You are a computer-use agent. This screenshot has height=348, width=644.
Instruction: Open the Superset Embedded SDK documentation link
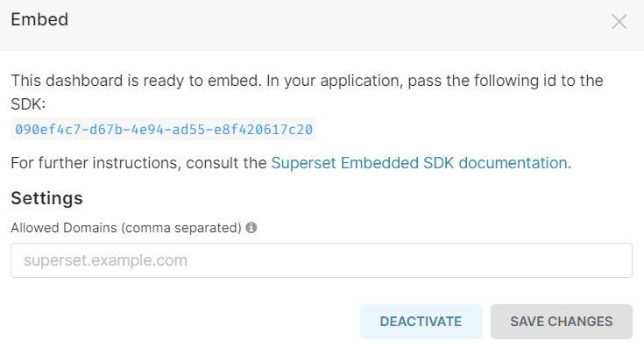coord(421,163)
